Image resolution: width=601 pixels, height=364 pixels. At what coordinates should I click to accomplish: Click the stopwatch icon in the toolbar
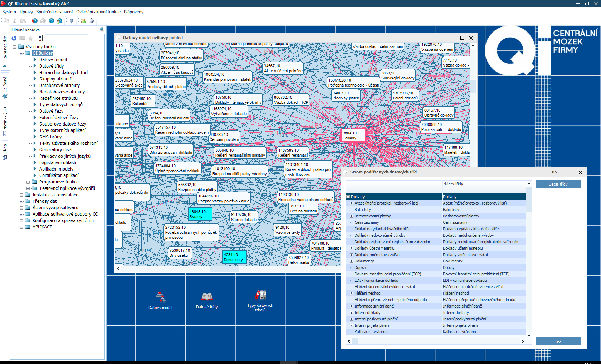click(x=92, y=21)
